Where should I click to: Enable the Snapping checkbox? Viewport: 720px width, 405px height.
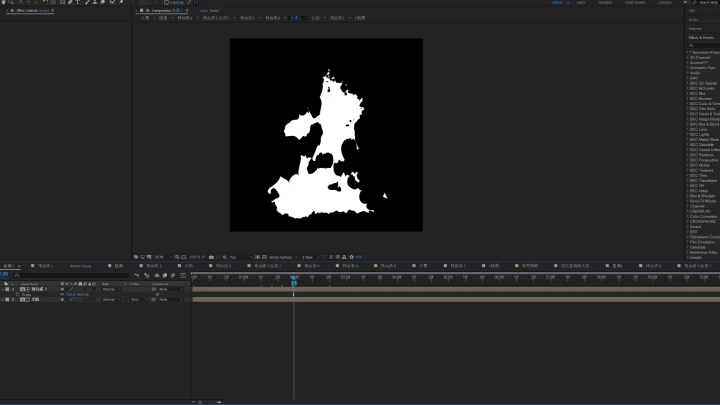click(x=166, y=2)
